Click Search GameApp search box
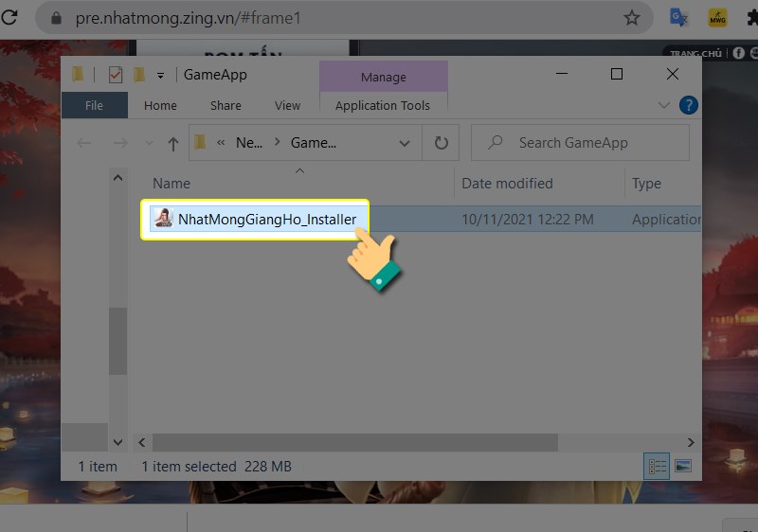758x532 pixels. click(580, 142)
